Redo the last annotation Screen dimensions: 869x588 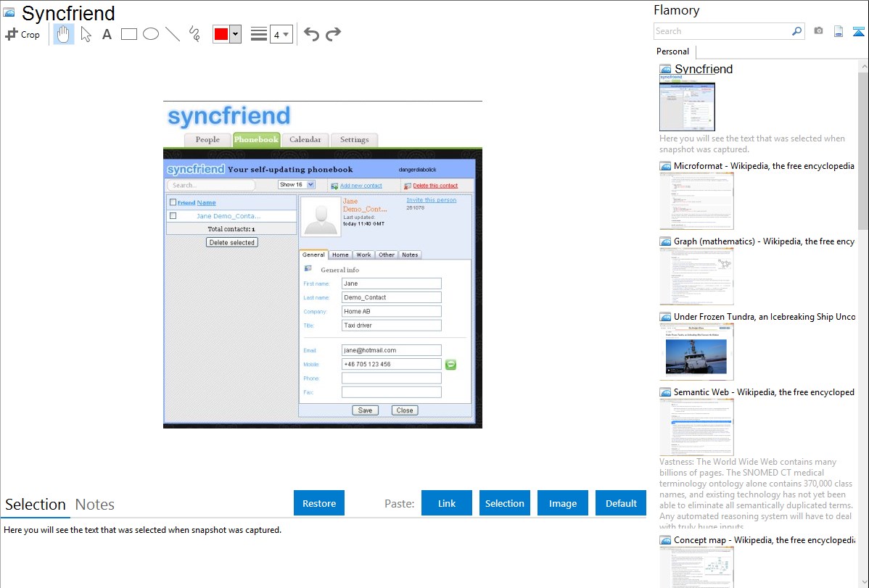[333, 34]
